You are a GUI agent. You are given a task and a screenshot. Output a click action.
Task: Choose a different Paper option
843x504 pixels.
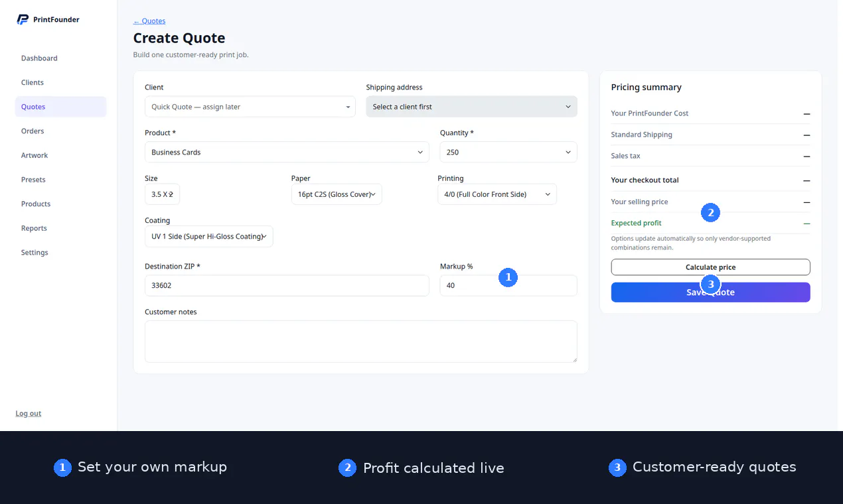tap(337, 194)
